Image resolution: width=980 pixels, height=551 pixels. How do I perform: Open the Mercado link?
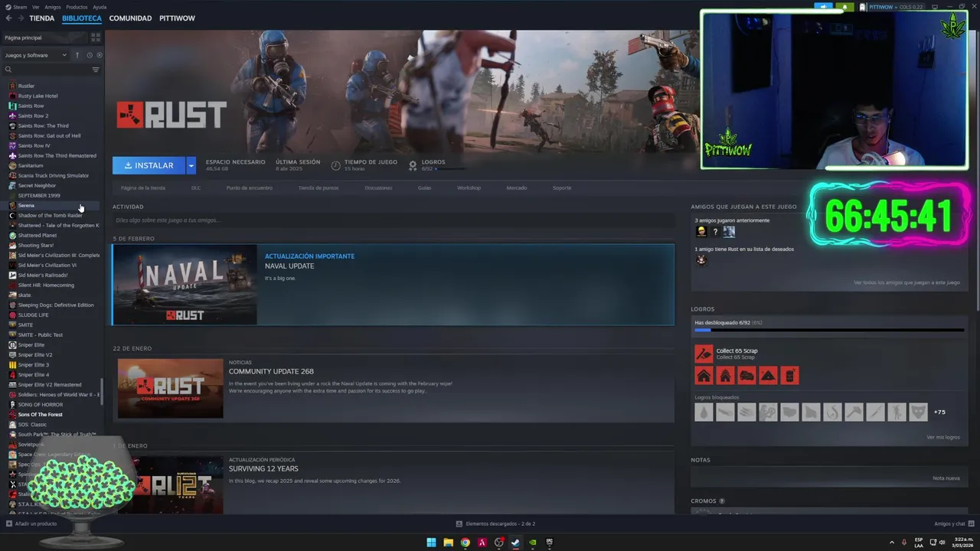point(517,187)
